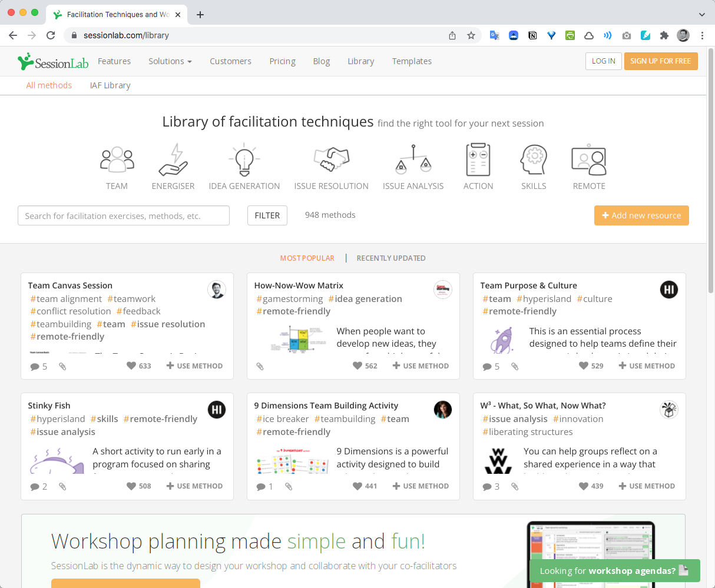Switch to IAF Library tab
715x588 pixels.
[x=110, y=85]
